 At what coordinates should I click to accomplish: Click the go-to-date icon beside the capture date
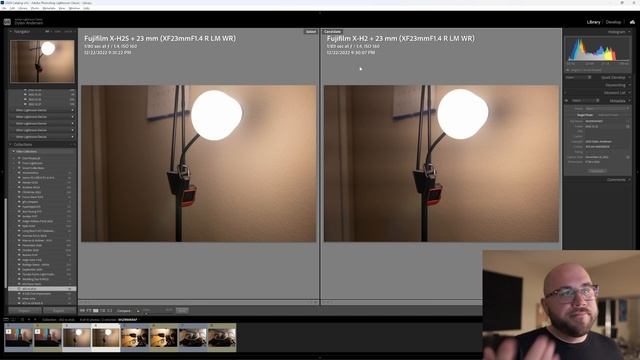coord(628,157)
